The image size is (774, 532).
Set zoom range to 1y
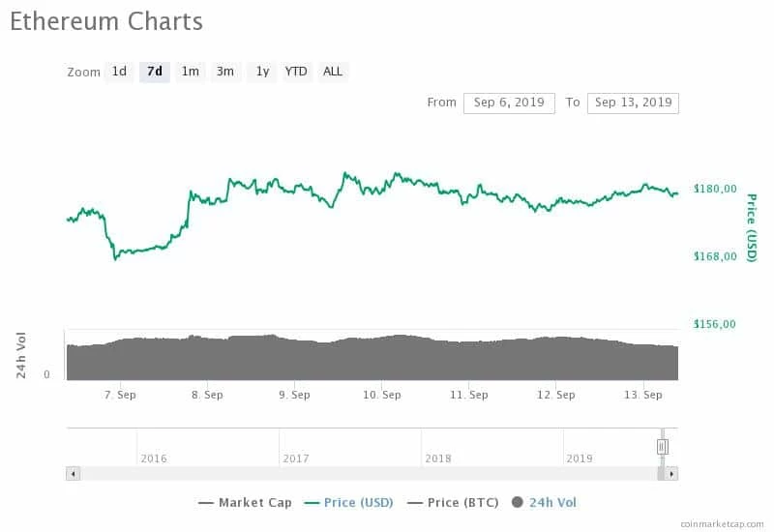point(262,72)
